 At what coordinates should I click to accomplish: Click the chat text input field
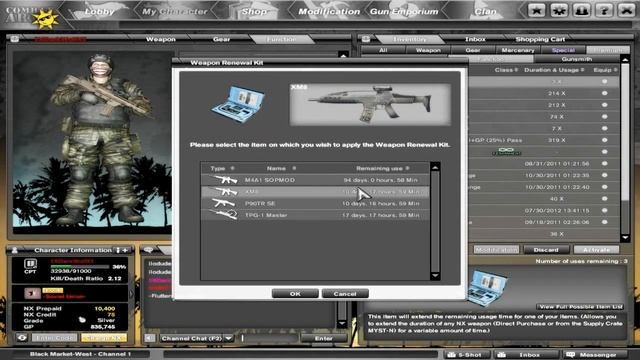(269, 338)
